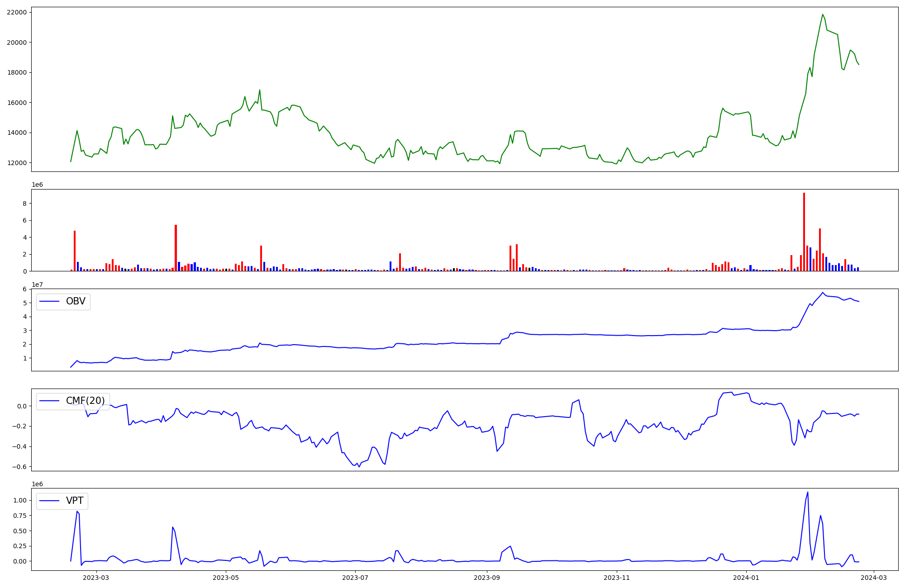Click the 12000 label on the price axis
This screenshot has height=588, width=905.
[x=17, y=163]
